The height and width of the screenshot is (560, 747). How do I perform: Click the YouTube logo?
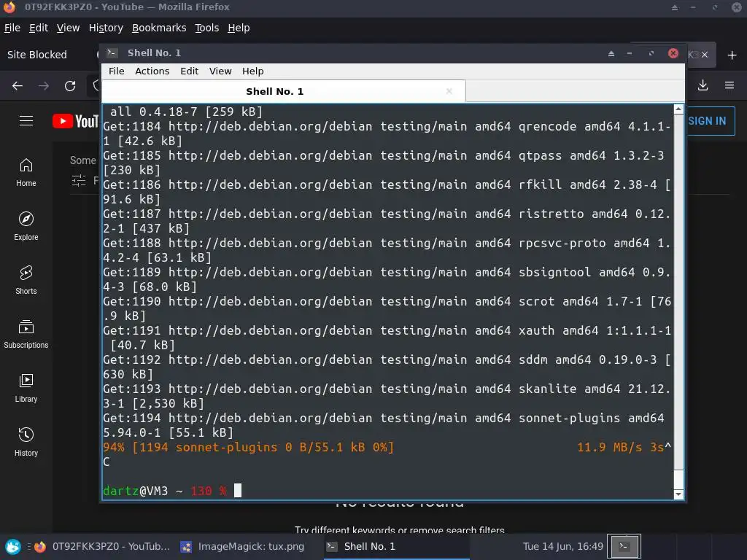tap(75, 121)
